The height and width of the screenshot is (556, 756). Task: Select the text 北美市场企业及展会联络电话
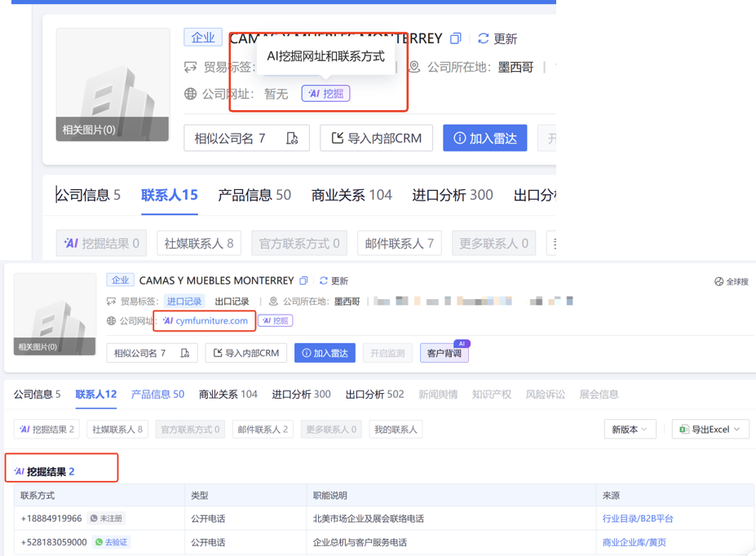pos(369,518)
